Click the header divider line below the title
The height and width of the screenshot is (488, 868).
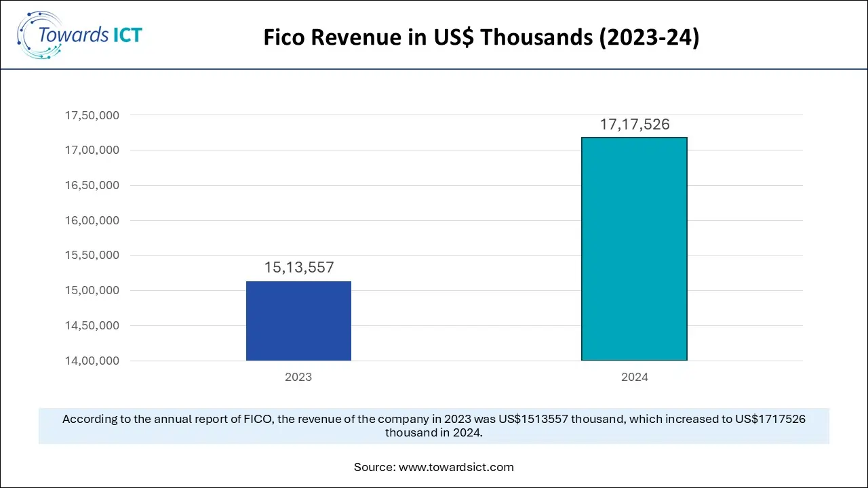pos(434,69)
